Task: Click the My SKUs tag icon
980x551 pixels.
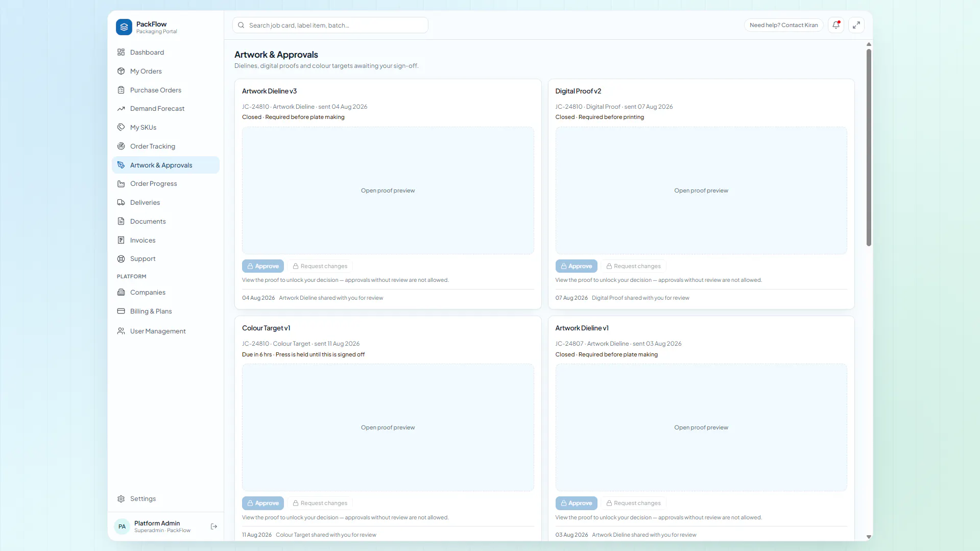Action: [x=121, y=127]
